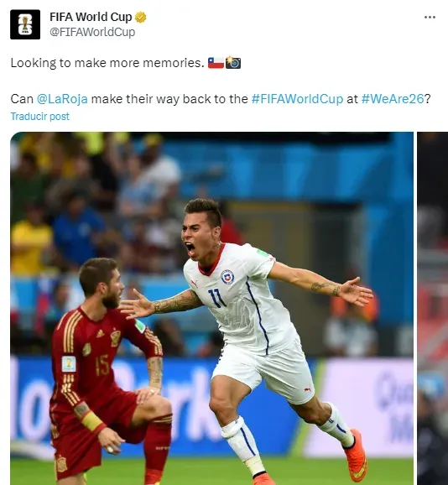Open the main celebration photo
The image size is (448, 485).
(211, 309)
